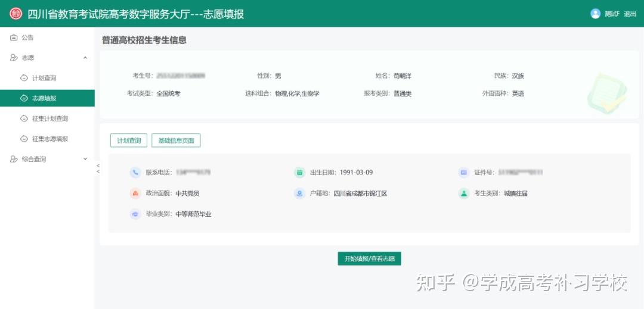Click the 中共党员 political status value

click(x=187, y=193)
